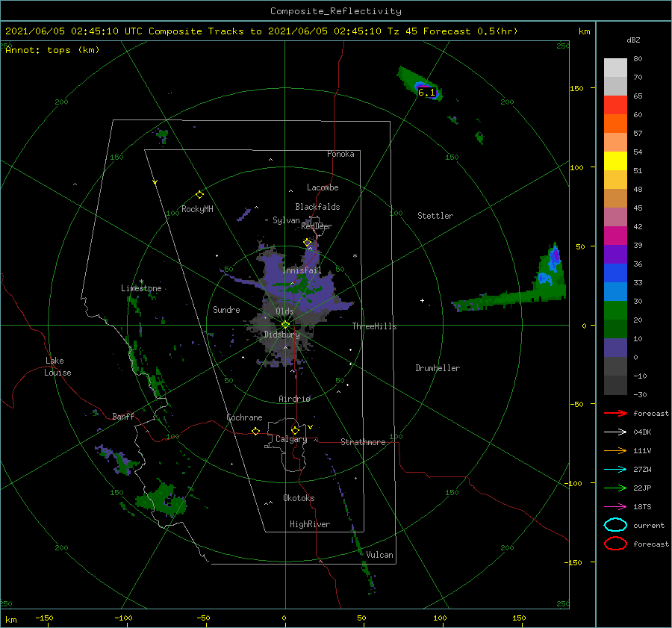
Task: Click the Limestone map label
Action: click(141, 288)
